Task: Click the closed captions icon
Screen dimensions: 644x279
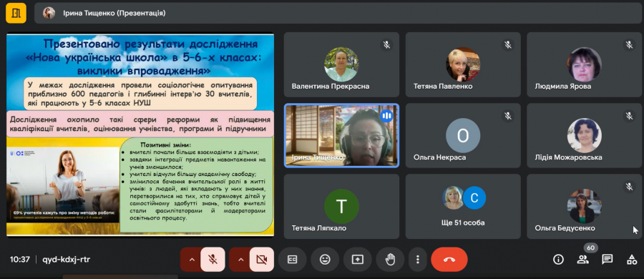Action: coord(292,259)
